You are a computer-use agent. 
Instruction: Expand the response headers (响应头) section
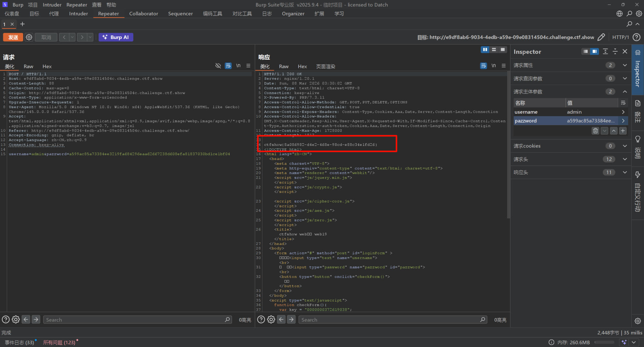[625, 172]
